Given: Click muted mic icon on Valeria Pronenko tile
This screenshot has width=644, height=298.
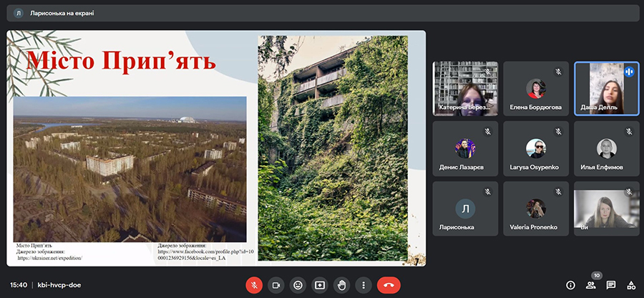Looking at the screenshot, I should [x=558, y=191].
